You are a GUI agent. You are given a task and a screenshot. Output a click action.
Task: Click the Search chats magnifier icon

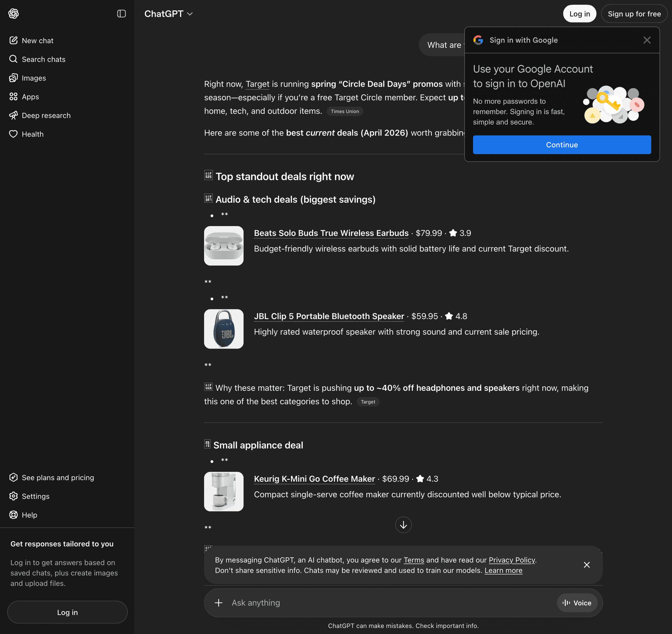pyautogui.click(x=14, y=59)
